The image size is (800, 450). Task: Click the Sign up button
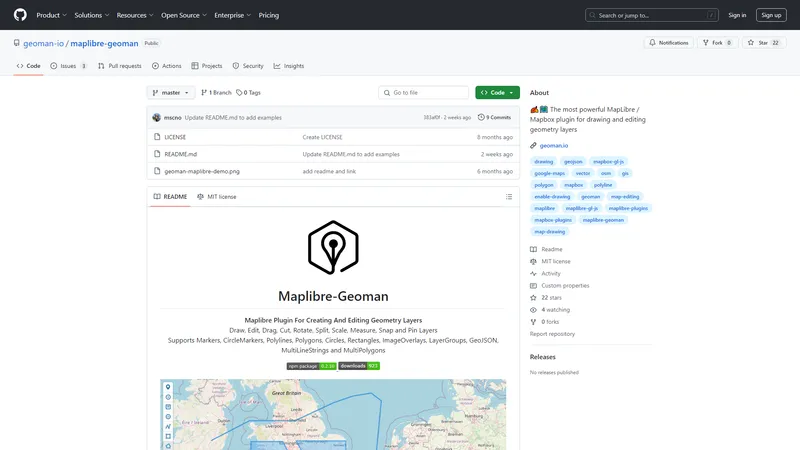pos(771,15)
